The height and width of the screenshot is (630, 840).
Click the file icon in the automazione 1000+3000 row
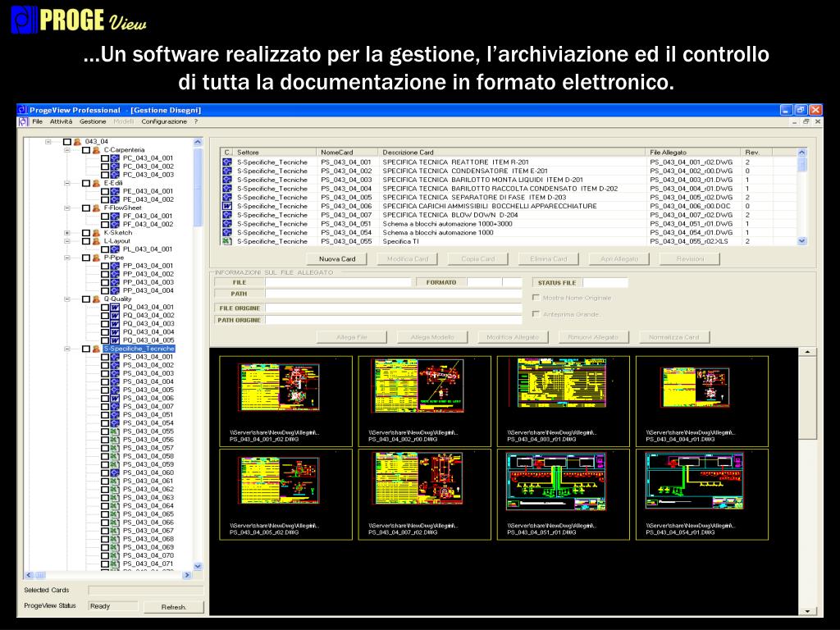pyautogui.click(x=227, y=223)
